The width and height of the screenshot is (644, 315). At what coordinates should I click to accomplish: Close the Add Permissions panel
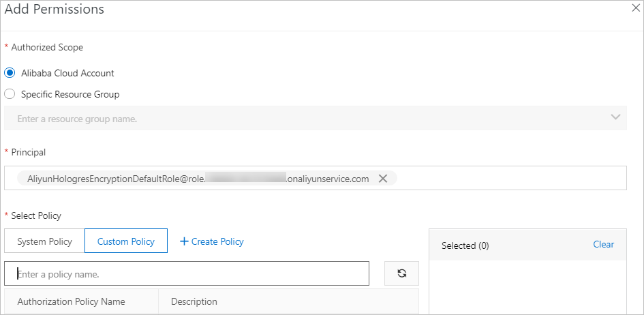635,9
